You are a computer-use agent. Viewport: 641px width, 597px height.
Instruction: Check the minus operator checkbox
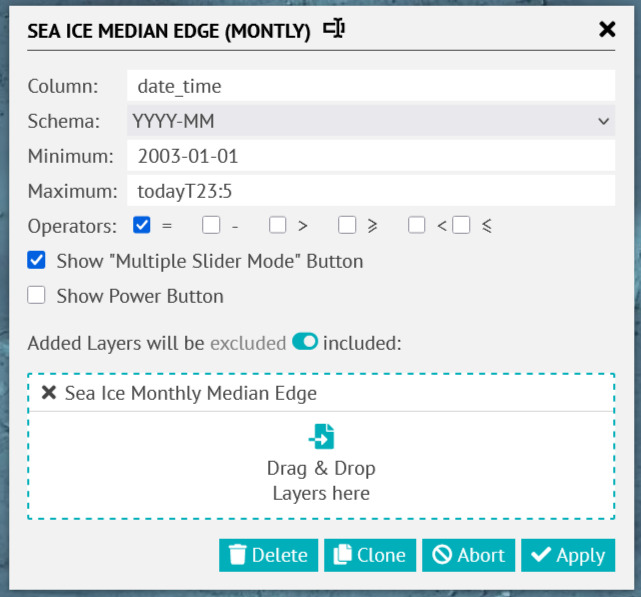pos(211,225)
